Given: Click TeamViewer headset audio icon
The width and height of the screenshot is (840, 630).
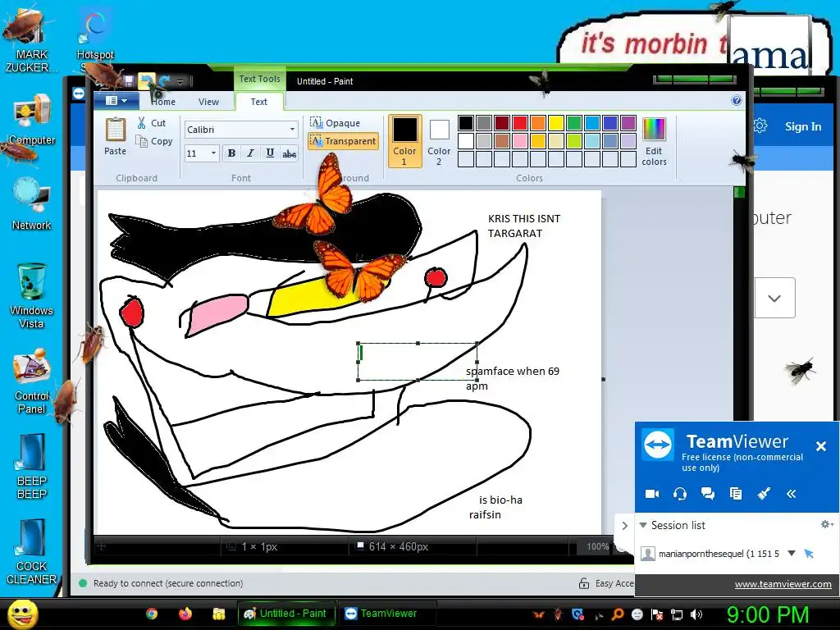Looking at the screenshot, I should coord(680,494).
